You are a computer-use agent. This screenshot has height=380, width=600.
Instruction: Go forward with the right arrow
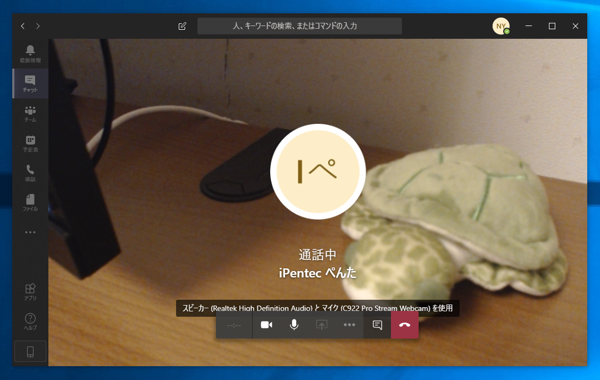38,26
